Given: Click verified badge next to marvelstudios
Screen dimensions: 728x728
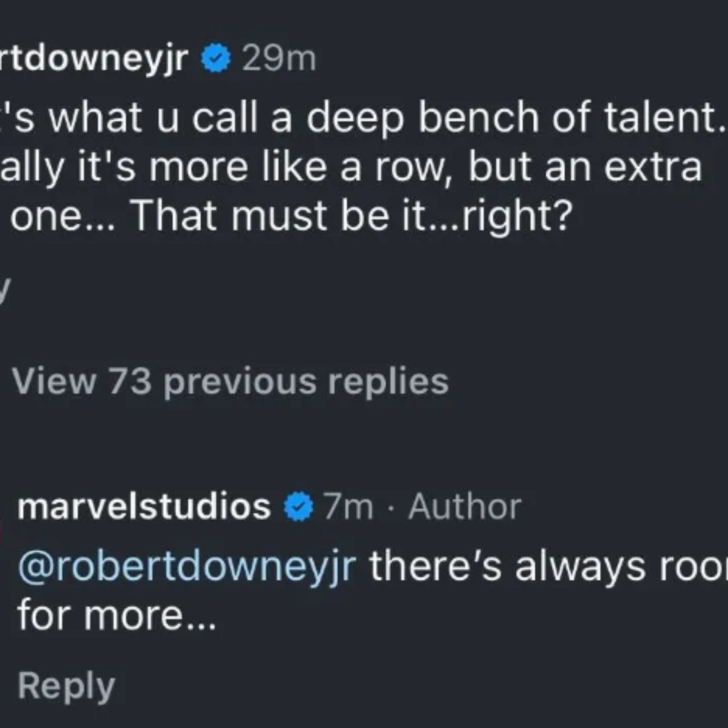Looking at the screenshot, I should coord(298,506).
